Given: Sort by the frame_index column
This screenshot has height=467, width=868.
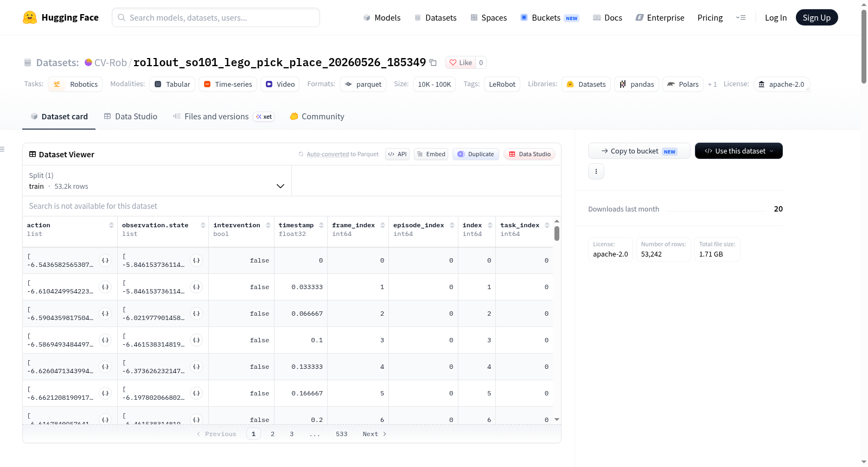Looking at the screenshot, I should pos(382,225).
